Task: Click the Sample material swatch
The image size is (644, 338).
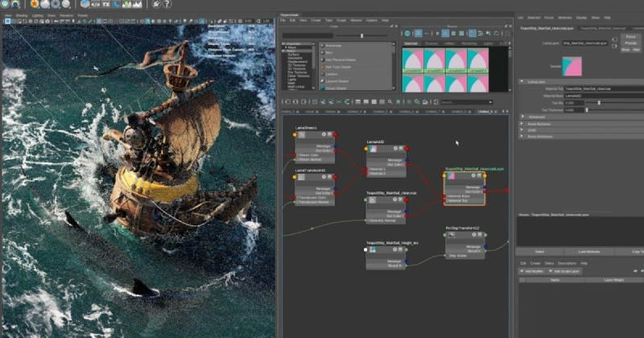Action: [572, 67]
